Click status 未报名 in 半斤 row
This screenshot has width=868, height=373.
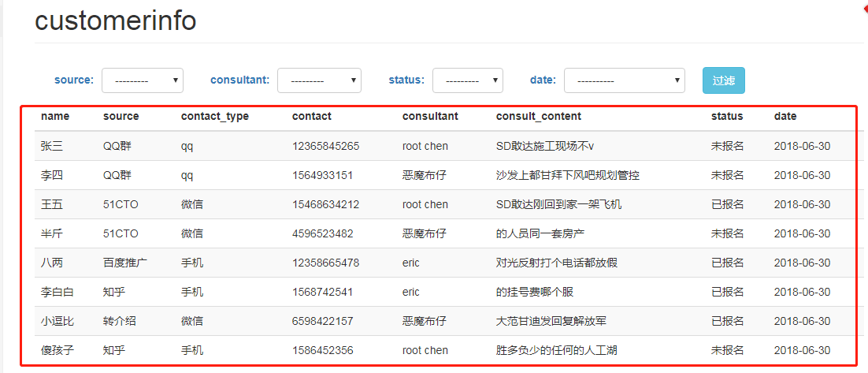pos(727,234)
